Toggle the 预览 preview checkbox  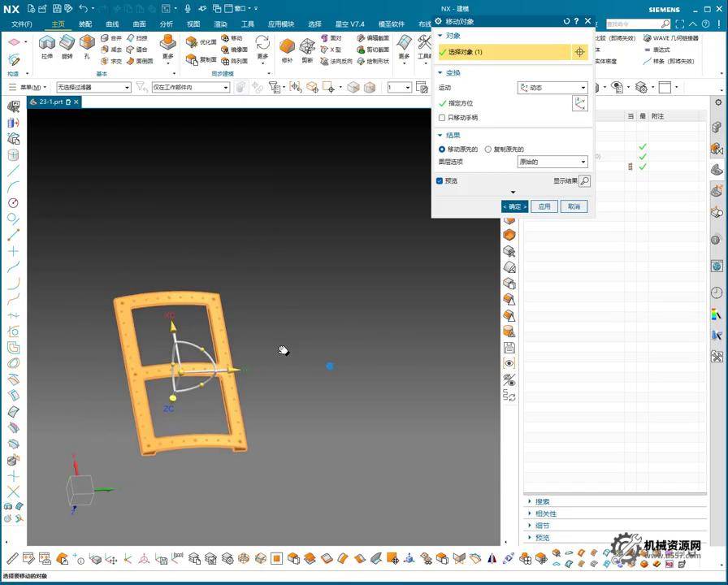pyautogui.click(x=440, y=181)
